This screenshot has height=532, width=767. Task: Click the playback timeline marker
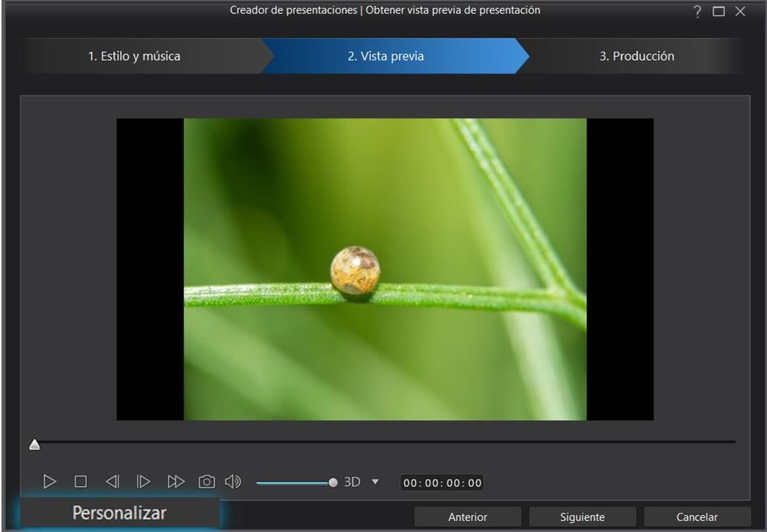(34, 444)
